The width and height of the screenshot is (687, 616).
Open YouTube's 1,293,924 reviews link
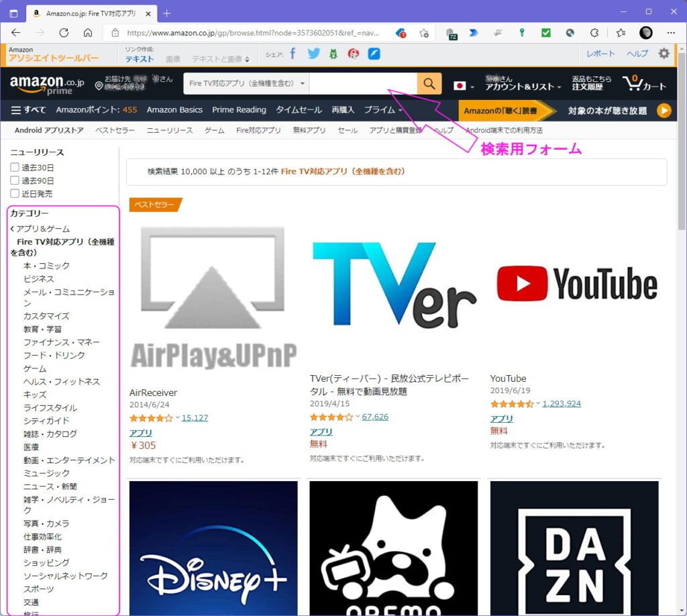pos(562,403)
